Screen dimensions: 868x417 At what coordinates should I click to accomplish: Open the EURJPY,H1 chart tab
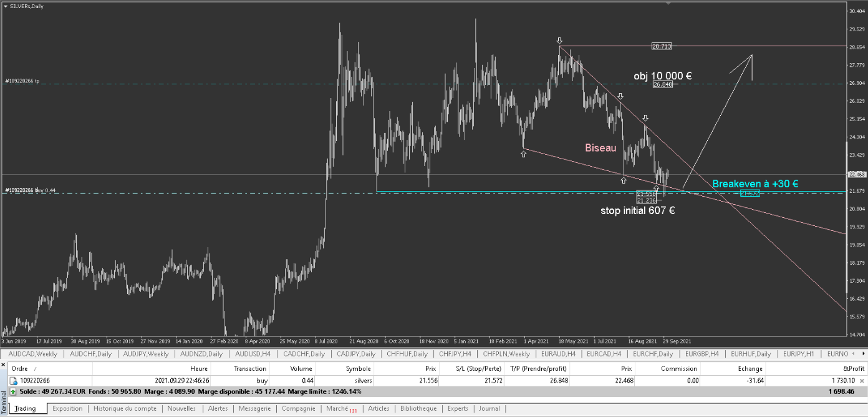(799, 354)
